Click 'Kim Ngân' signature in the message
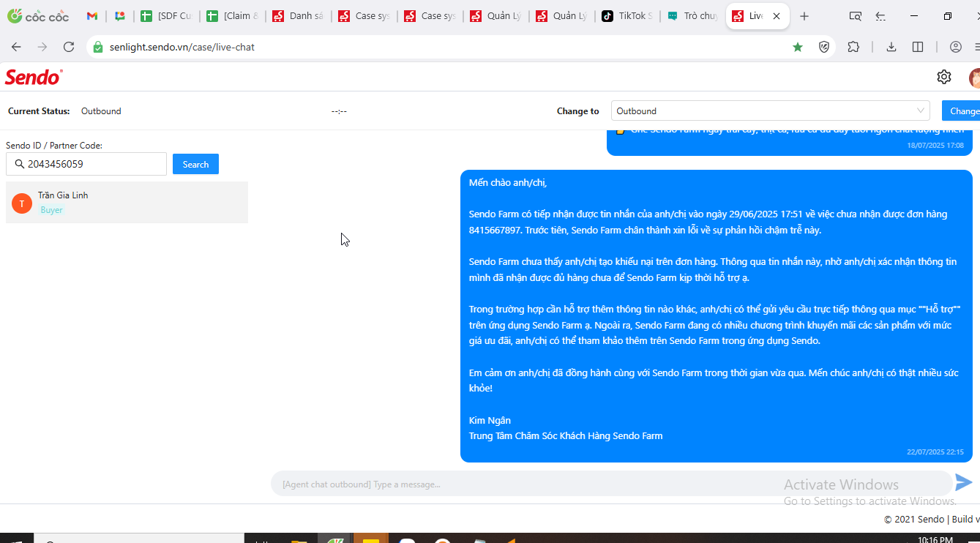Image resolution: width=980 pixels, height=543 pixels. (490, 420)
